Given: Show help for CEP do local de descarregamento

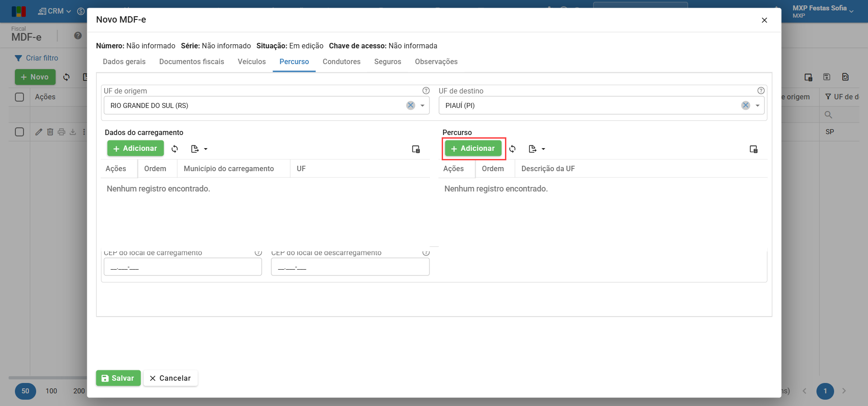Looking at the screenshot, I should click(x=426, y=252).
